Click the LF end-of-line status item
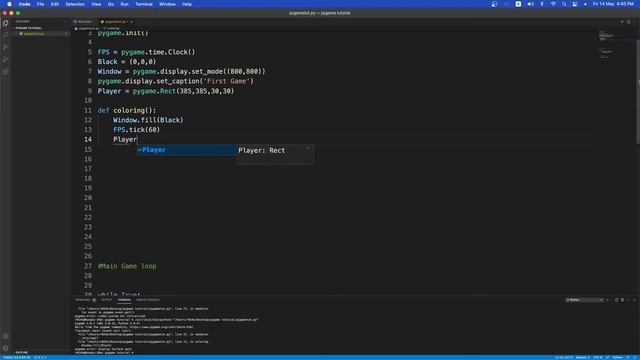The width and height of the screenshot is (640, 360). point(607,358)
